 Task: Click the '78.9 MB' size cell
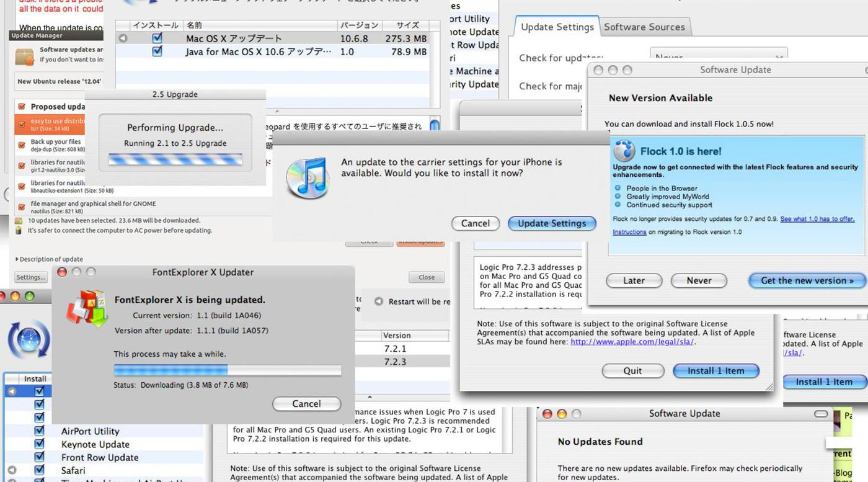409,51
